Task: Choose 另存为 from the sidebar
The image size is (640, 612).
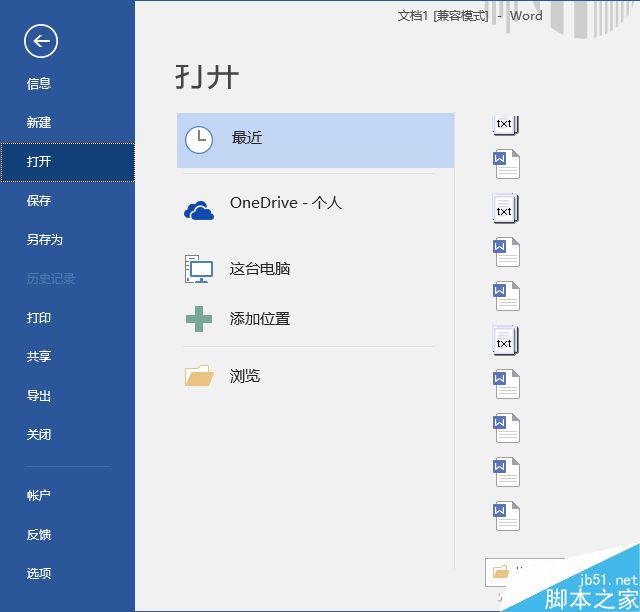Action: 45,239
